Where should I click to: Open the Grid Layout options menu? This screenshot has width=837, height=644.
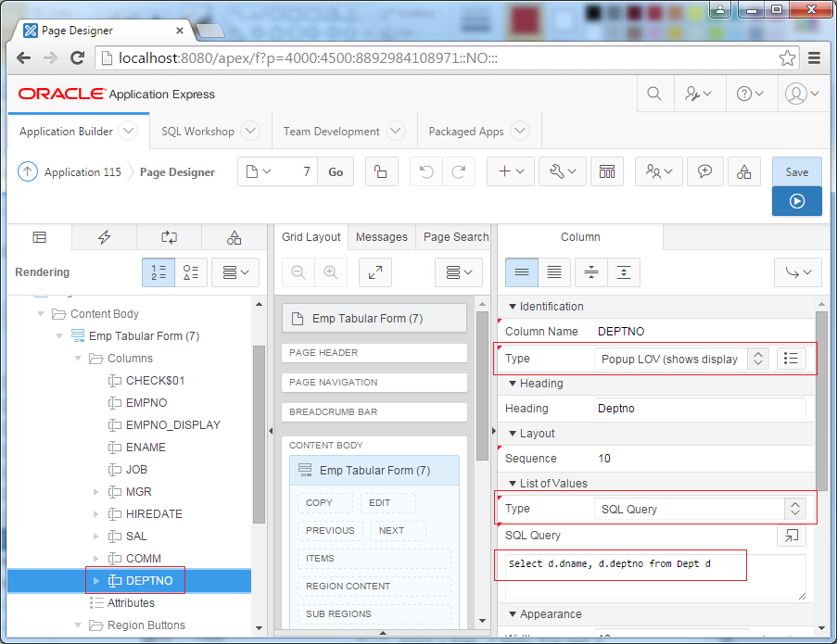coord(459,272)
